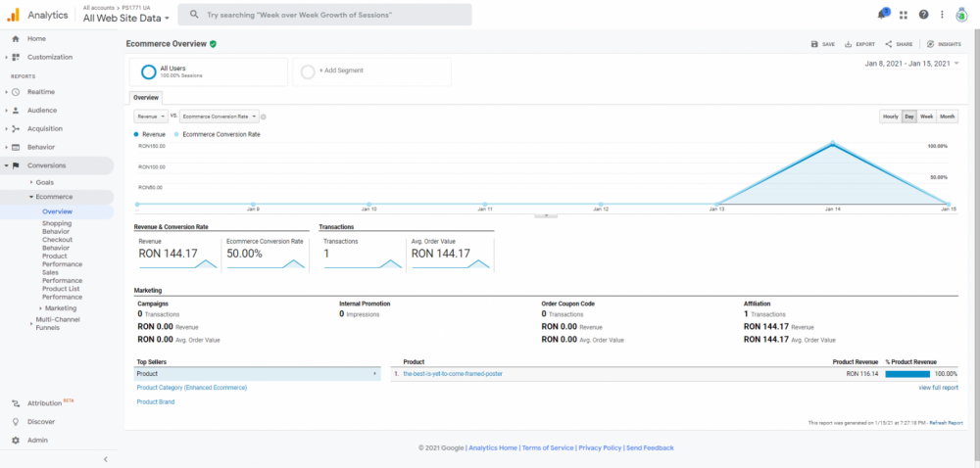Open the Insights panel icon
The height and width of the screenshot is (468, 980).
930,44
